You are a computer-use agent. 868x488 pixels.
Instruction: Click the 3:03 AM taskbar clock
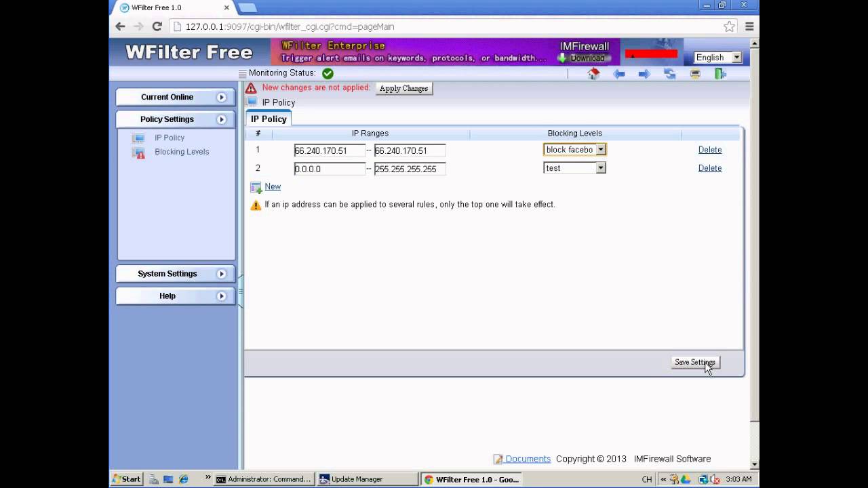[x=738, y=479]
